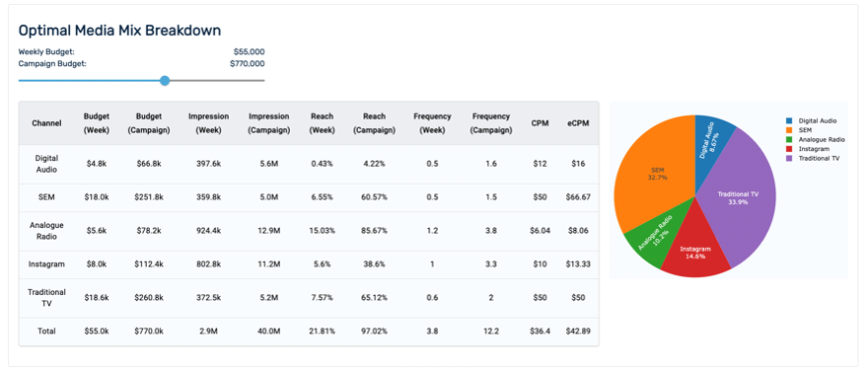
Task: Select the Instagram 14.6% pie slice
Action: (694, 252)
